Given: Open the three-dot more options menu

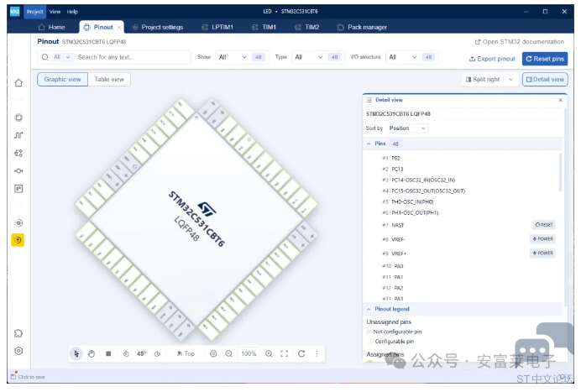Looking at the screenshot, I should point(317,353).
